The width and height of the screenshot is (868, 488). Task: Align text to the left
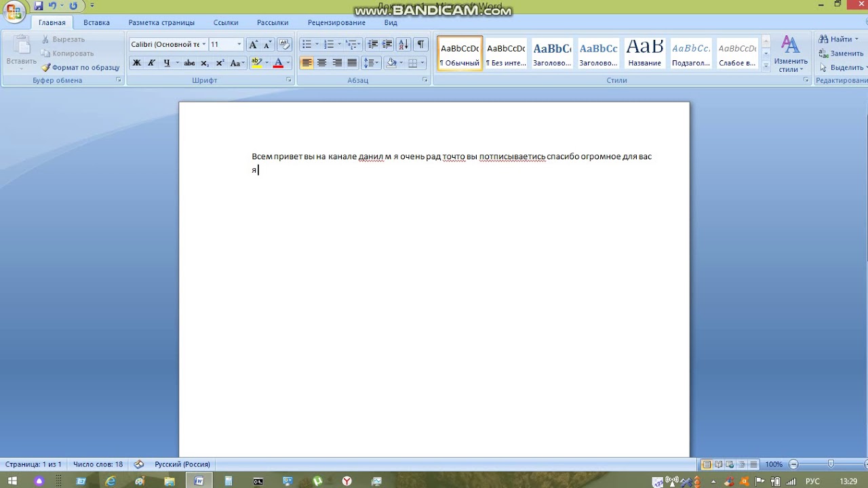coord(307,63)
